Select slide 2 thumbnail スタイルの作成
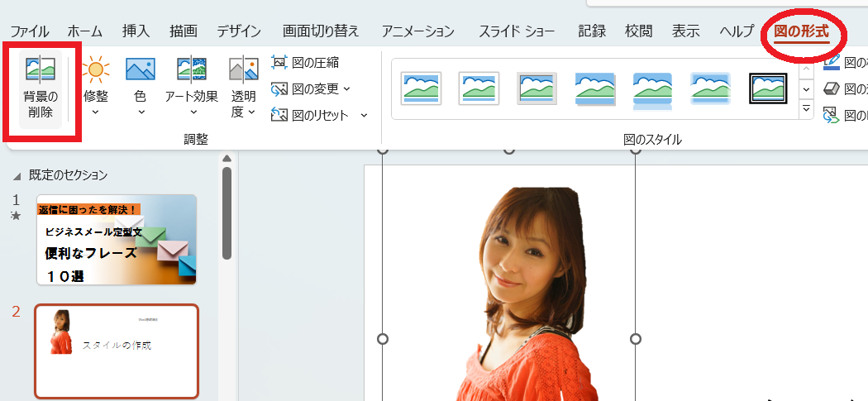This screenshot has height=401, width=868. tap(117, 351)
